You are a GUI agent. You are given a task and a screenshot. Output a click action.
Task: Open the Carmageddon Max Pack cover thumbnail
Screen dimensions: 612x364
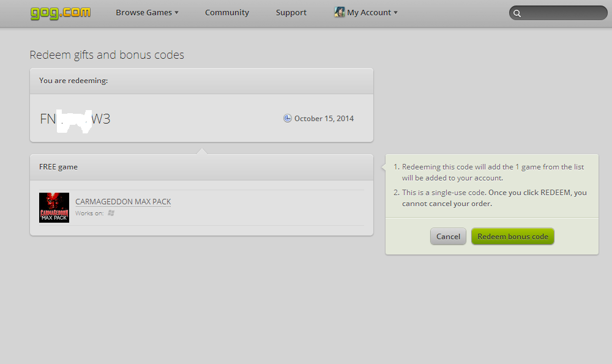coord(54,207)
